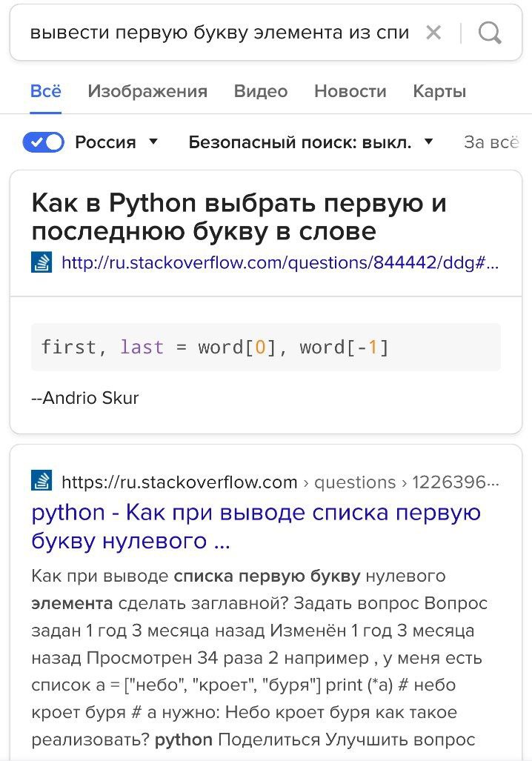Click the magnifying glass search icon
The image size is (532, 761).
(490, 33)
